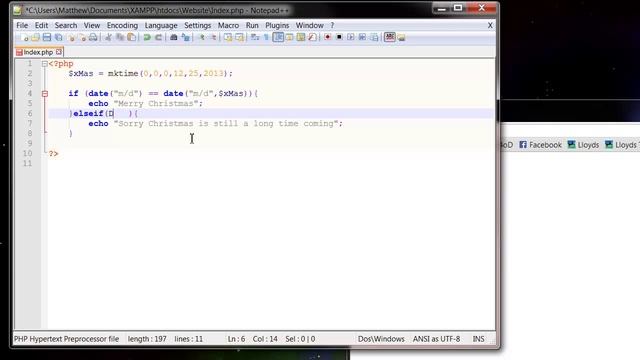Click the Print toolbar icon
Image resolution: width=640 pixels, height=360 pixels.
[93, 38]
